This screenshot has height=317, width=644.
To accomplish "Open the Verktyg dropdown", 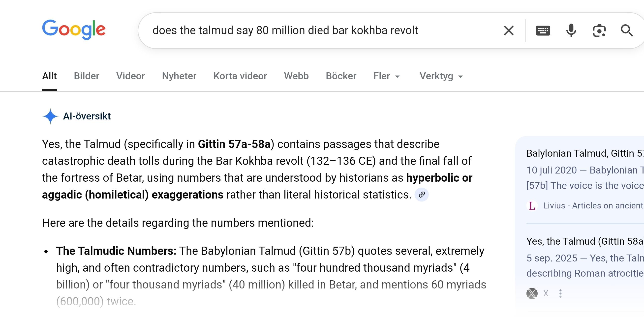I will point(441,76).
